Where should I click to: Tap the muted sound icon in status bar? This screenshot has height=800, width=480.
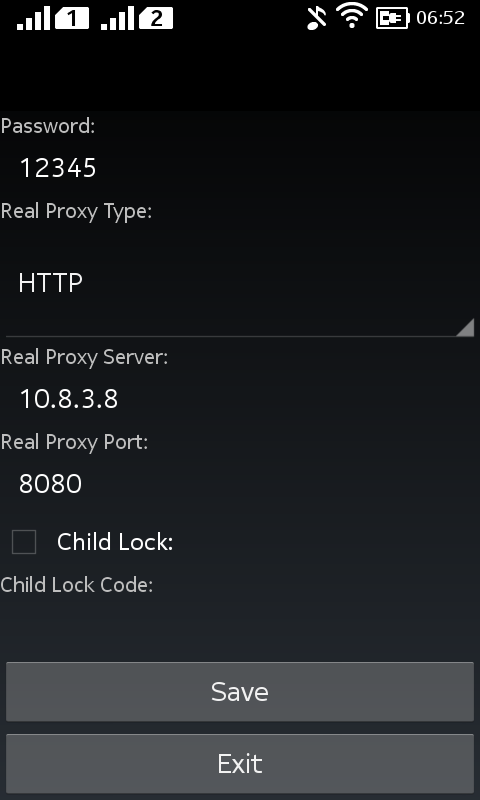point(316,18)
